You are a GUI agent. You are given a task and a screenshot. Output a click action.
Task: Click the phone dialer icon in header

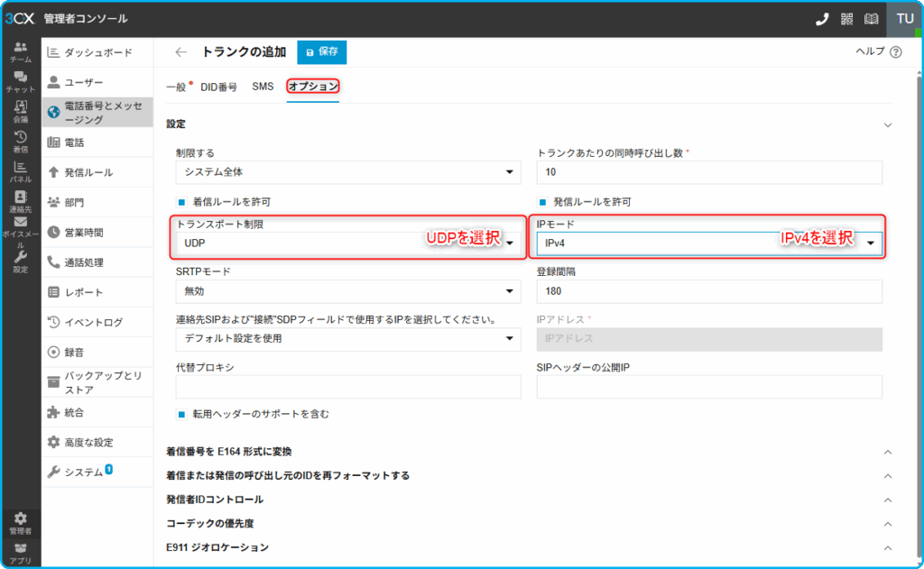pyautogui.click(x=822, y=19)
